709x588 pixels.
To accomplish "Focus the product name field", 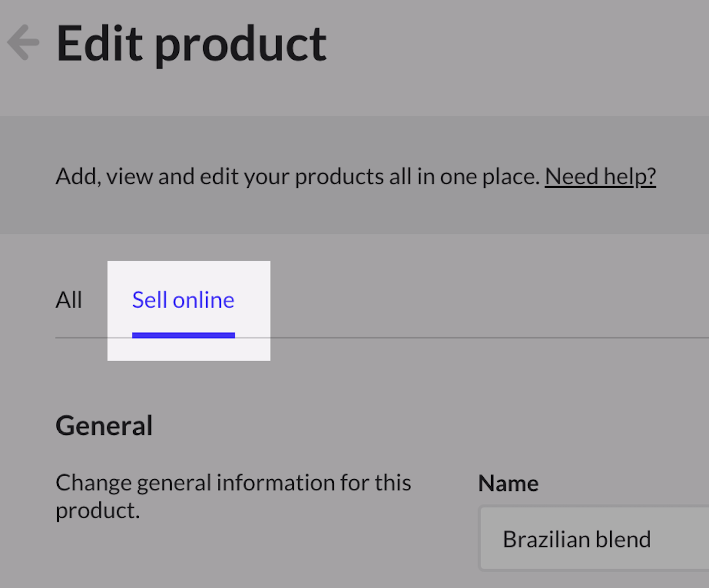I will [593, 538].
